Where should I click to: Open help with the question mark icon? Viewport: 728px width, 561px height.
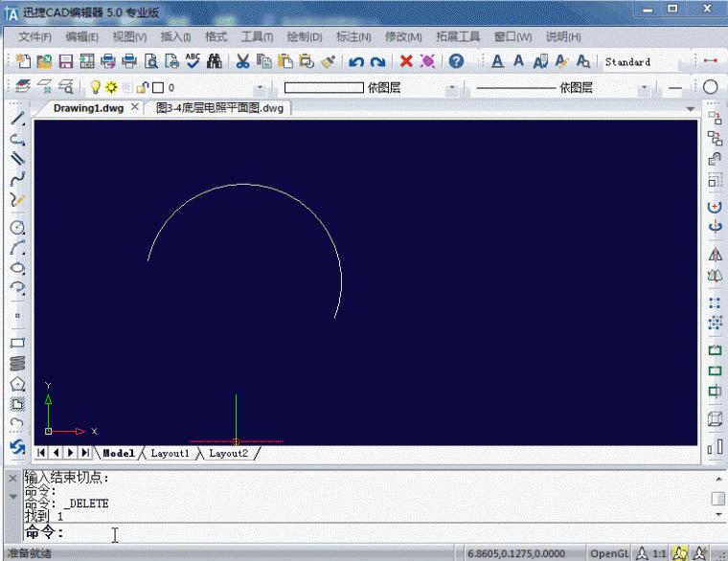(x=457, y=61)
